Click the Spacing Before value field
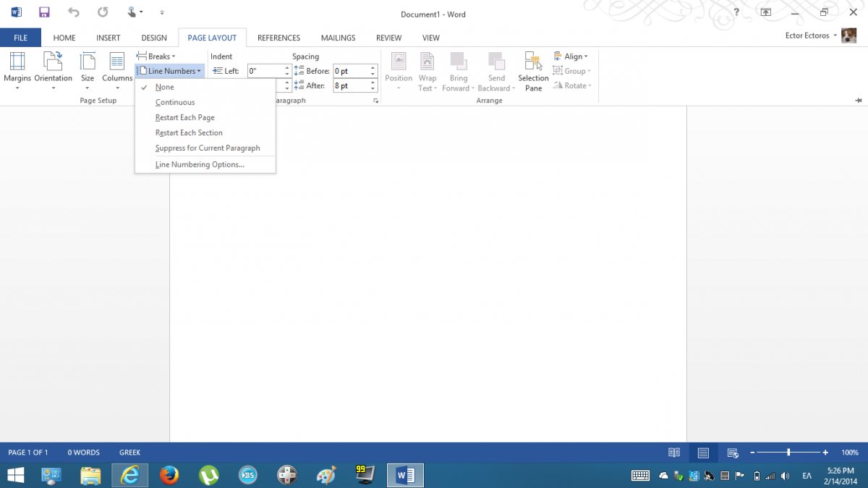Screen dimensions: 868x488 pyautogui.click(x=351, y=71)
